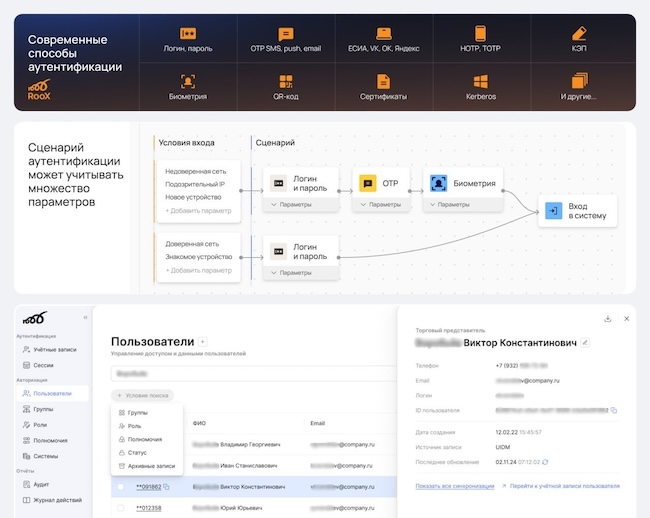The width and height of the screenshot is (650, 518).
Task: Expand Параметры under bottom Логин и пароль
Action: [291, 273]
